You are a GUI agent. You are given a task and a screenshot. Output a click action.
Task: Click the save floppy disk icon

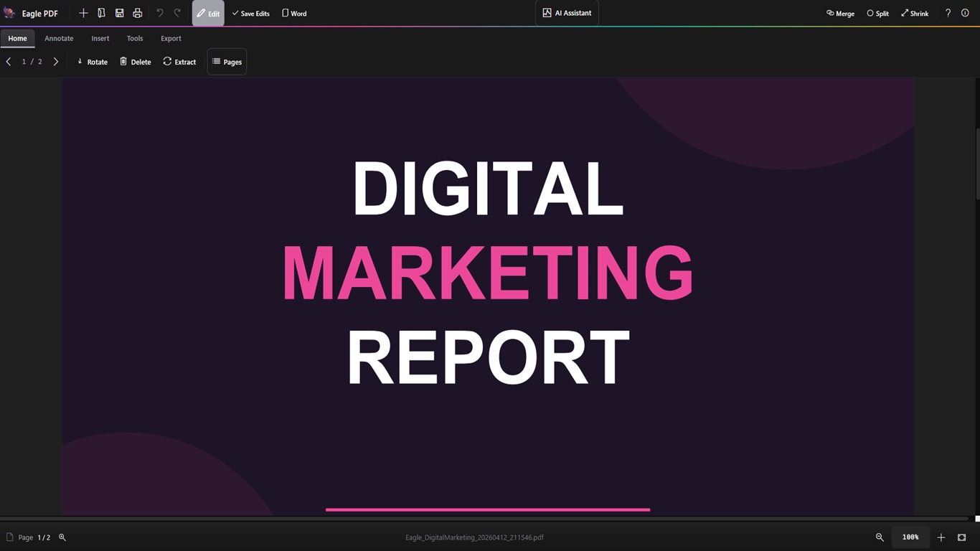pyautogui.click(x=119, y=13)
